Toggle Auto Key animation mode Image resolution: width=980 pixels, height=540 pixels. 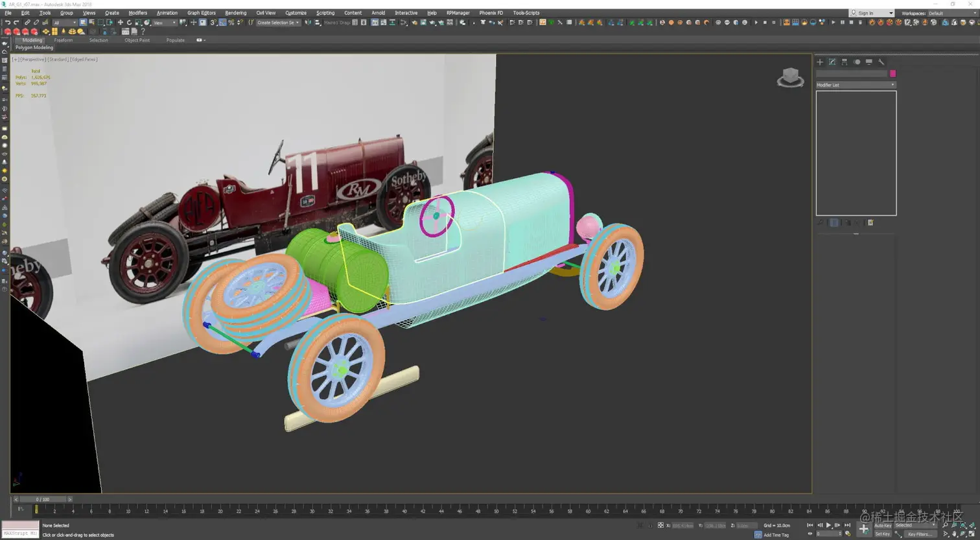pos(882,526)
